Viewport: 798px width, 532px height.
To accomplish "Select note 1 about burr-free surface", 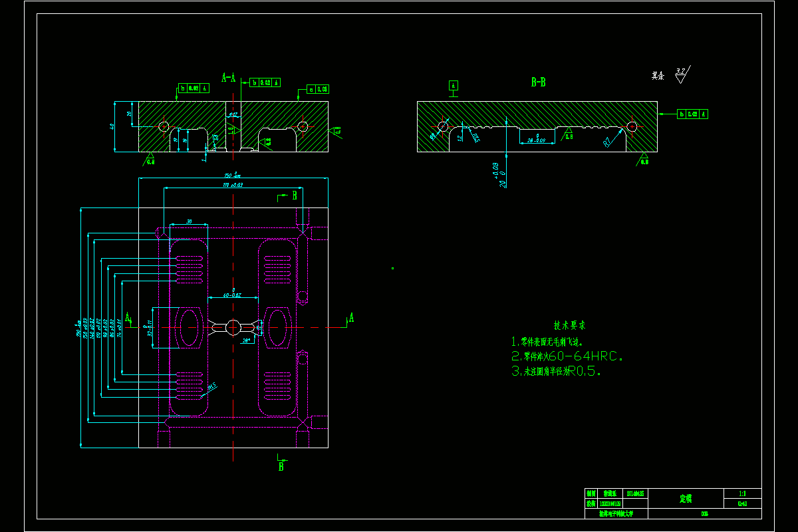I will point(547,342).
